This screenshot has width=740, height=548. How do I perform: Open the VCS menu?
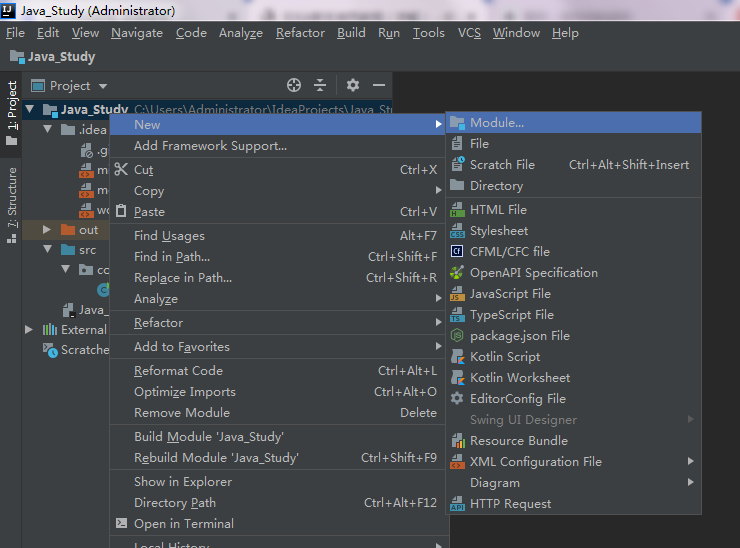click(x=469, y=33)
